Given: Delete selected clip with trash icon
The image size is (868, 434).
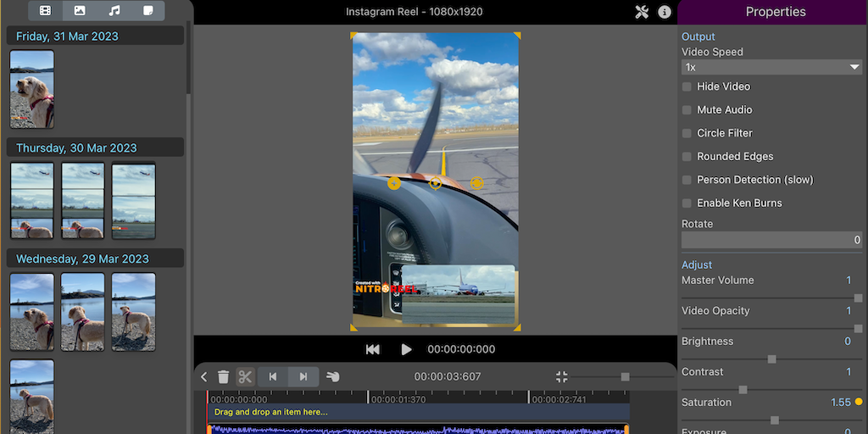Looking at the screenshot, I should (x=223, y=377).
